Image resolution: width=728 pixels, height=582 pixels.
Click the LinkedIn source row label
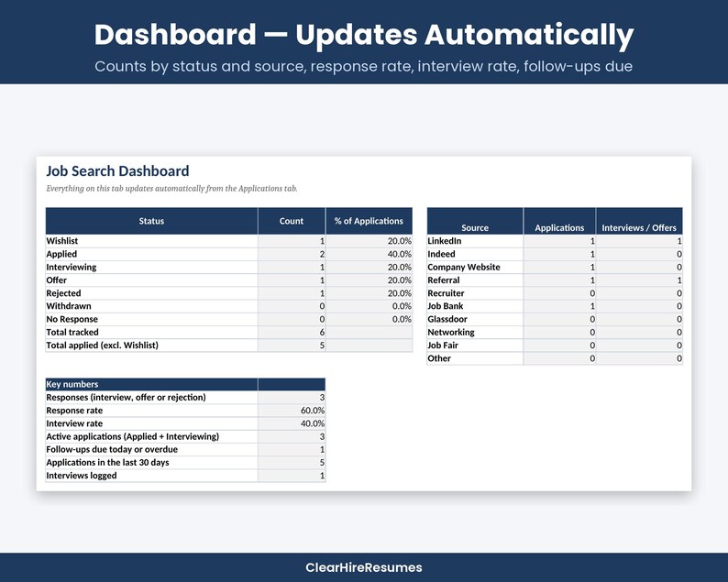pyautogui.click(x=445, y=241)
